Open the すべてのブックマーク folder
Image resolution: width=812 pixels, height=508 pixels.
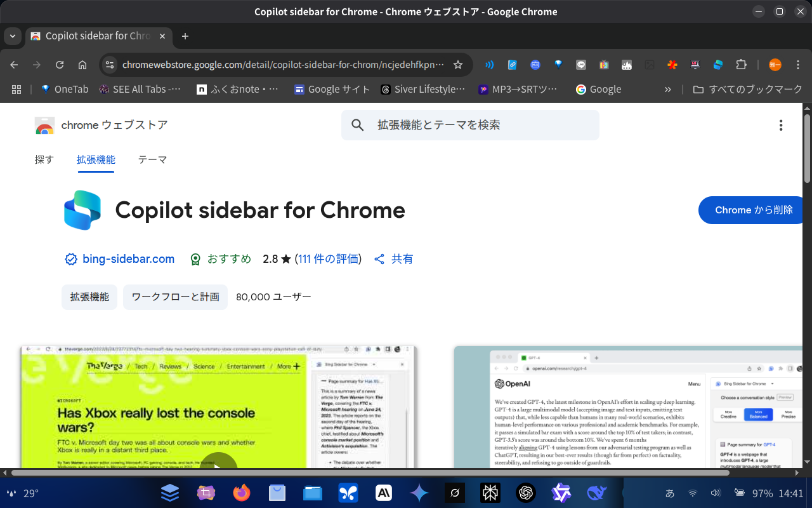pos(748,90)
